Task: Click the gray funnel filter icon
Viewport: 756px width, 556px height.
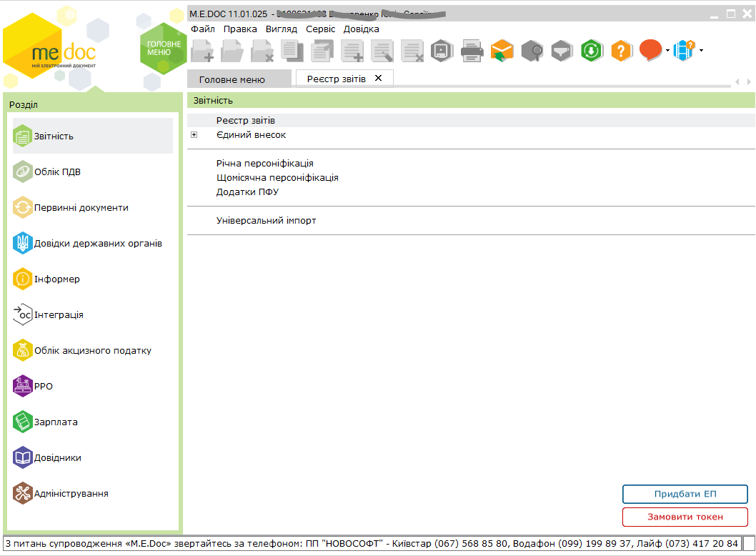Action: click(x=562, y=51)
